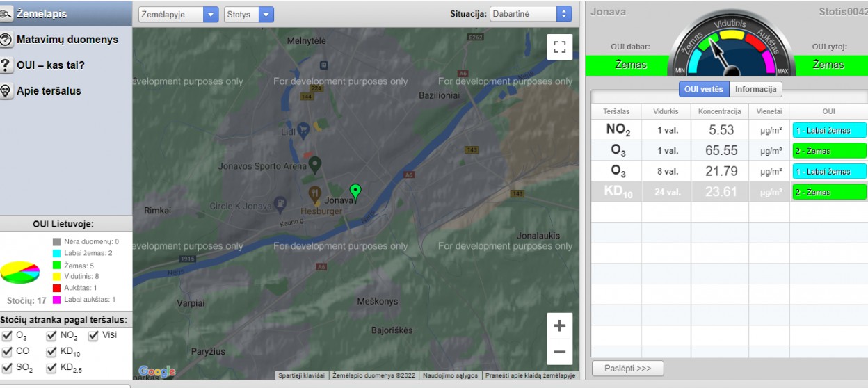Click the Hesburger restaurant marker
The image size is (868, 388).
315,194
